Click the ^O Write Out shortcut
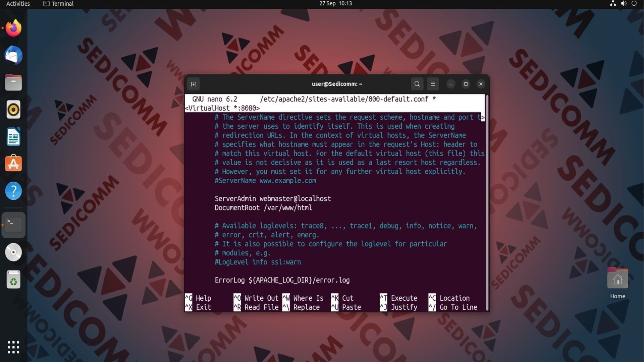 [256, 298]
